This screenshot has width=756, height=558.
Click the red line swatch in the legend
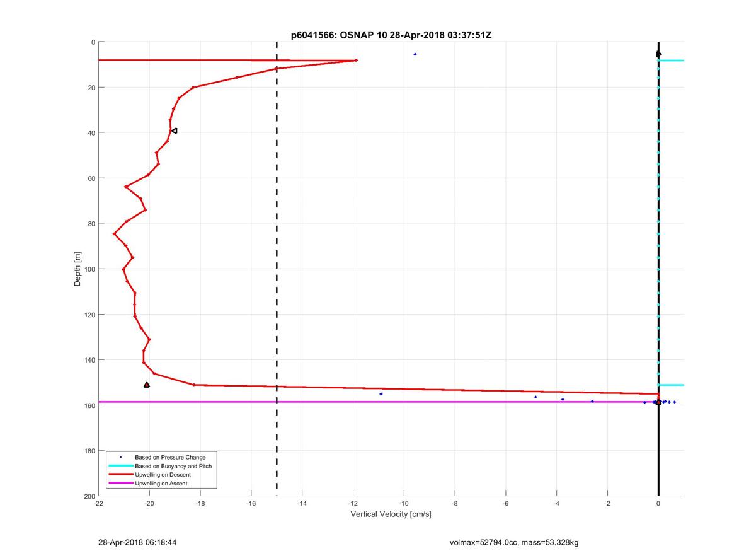coord(120,475)
